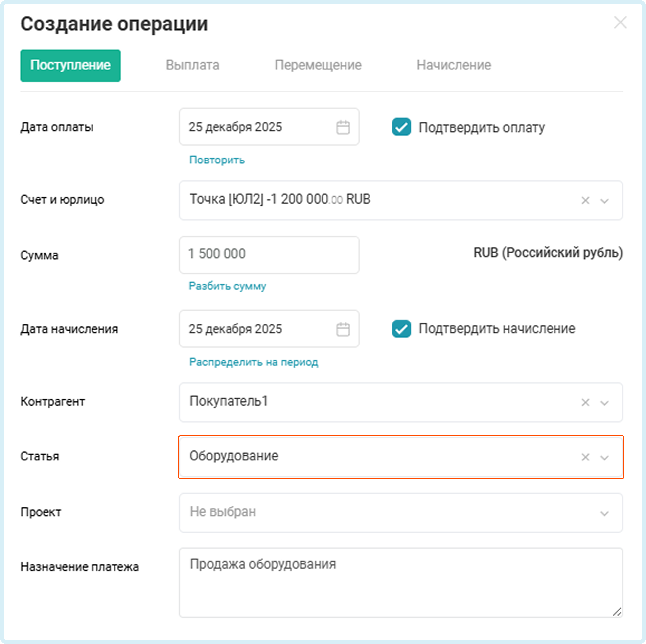Expand the Счет и юрлицо dropdown arrow
This screenshot has width=646, height=644.
(604, 201)
